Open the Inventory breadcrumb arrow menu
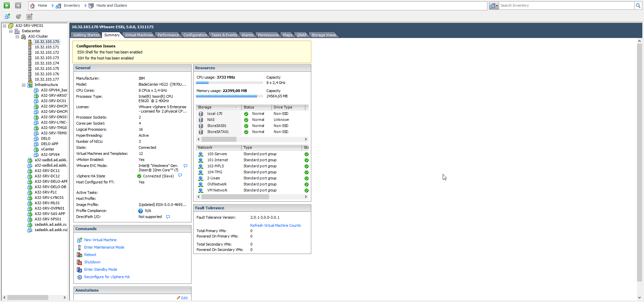Viewport: 644px width, 302px height. [x=86, y=6]
